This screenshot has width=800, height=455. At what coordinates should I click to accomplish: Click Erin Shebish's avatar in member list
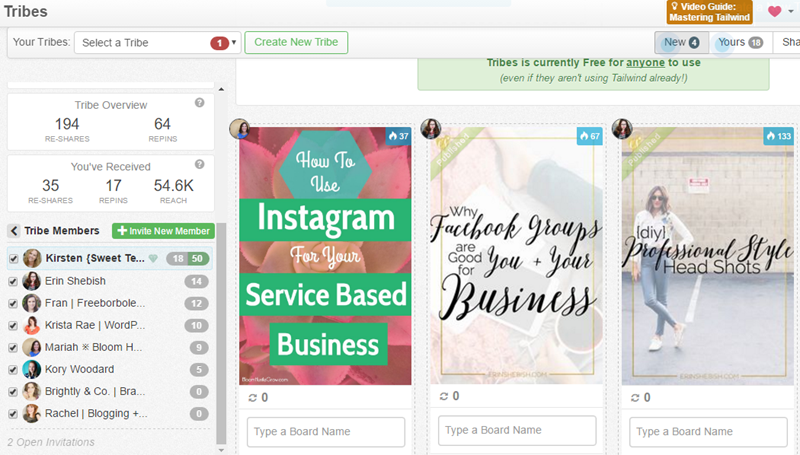coord(32,281)
